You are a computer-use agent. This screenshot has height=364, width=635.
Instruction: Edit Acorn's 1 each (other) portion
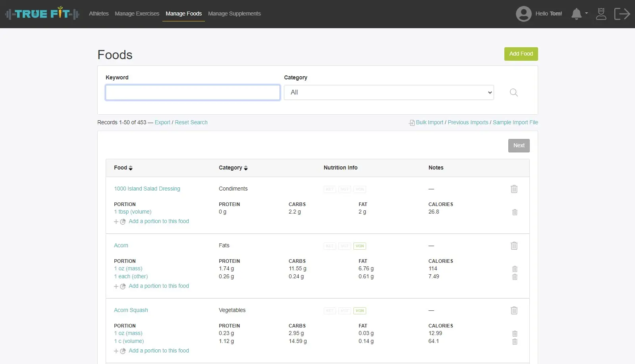[131, 277]
